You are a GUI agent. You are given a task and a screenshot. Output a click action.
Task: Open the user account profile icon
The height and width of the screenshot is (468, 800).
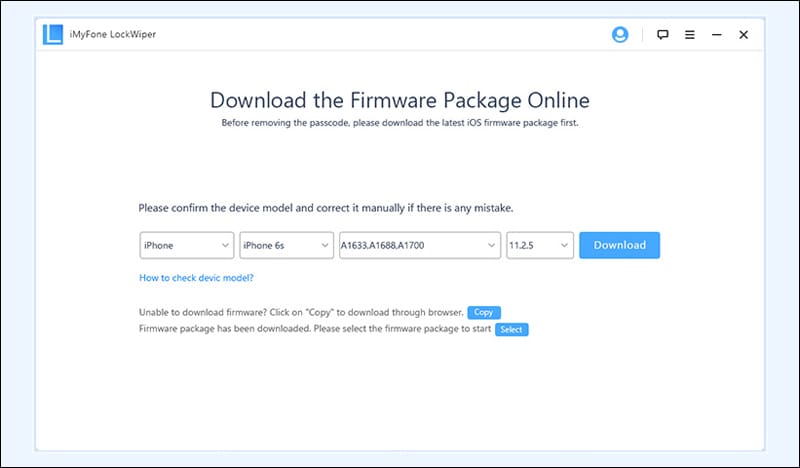620,35
